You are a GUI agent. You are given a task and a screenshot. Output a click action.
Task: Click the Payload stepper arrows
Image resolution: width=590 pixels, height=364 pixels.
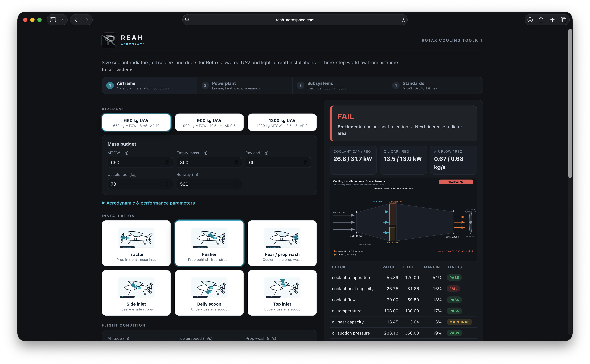click(x=305, y=163)
